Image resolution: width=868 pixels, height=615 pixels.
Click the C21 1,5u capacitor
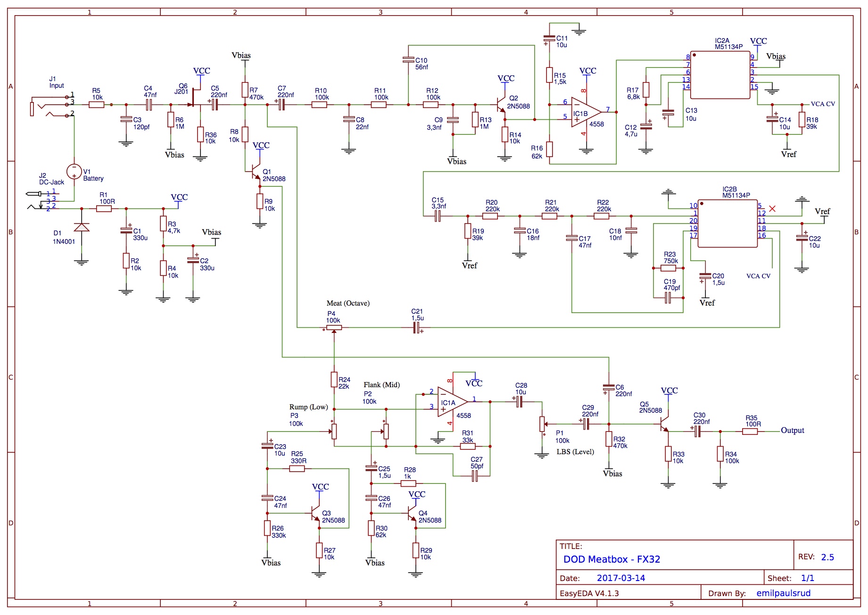point(417,328)
